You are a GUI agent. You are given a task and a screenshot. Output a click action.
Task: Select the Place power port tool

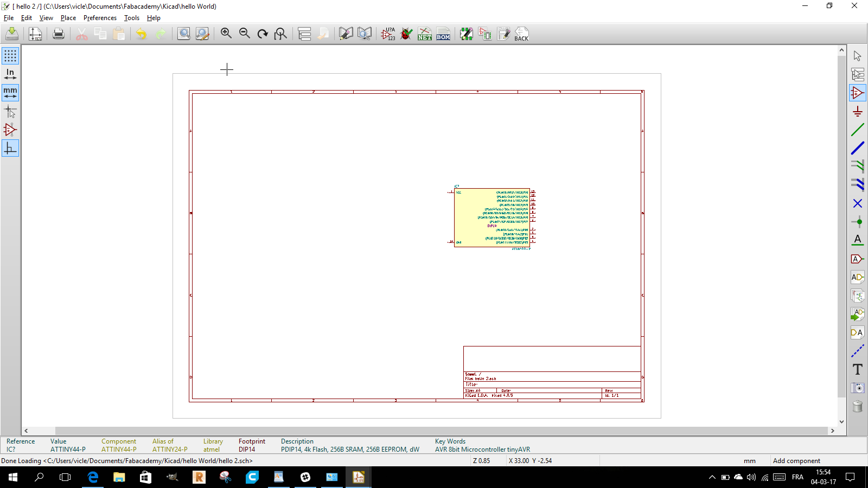pos(858,111)
